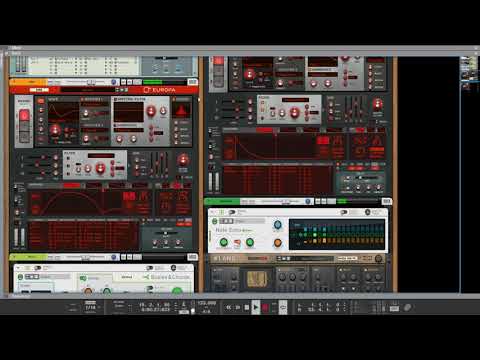
Task: Click the red icon between Note Echo green knobs
Action: [x=237, y=243]
